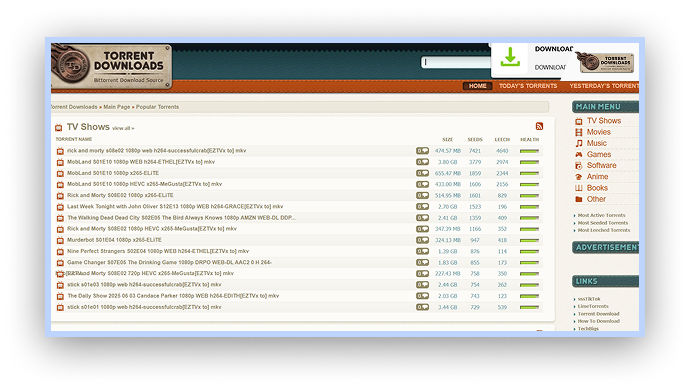
Task: Click Main Page breadcrumb link
Action: point(117,107)
